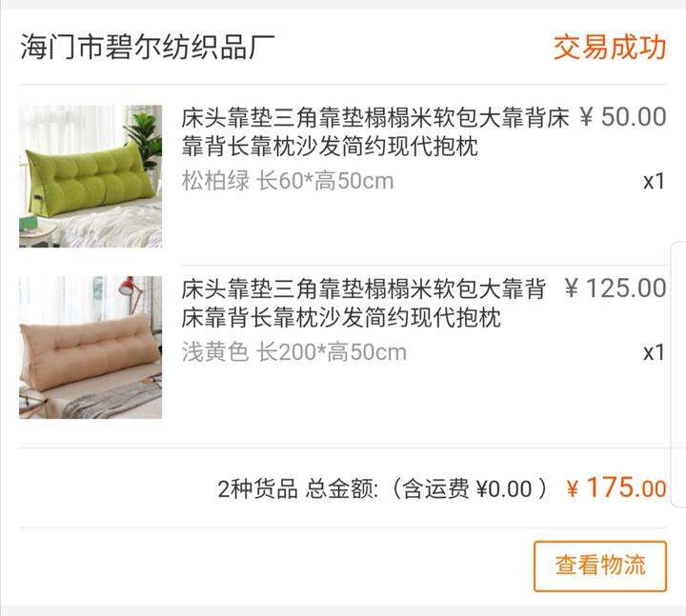Tap x1 quantity of beige cushion
This screenshot has height=616, width=686.
(x=654, y=353)
